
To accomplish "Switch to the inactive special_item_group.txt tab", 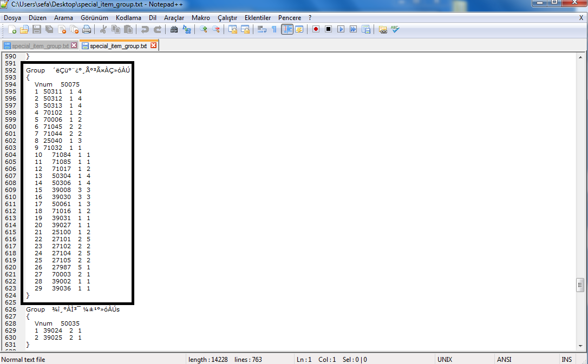I will coord(40,45).
